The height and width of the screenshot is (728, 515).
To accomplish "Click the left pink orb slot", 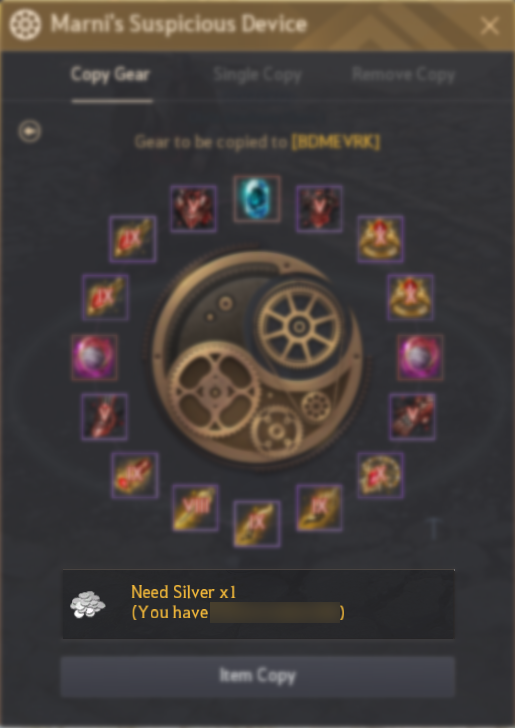I will click(94, 358).
